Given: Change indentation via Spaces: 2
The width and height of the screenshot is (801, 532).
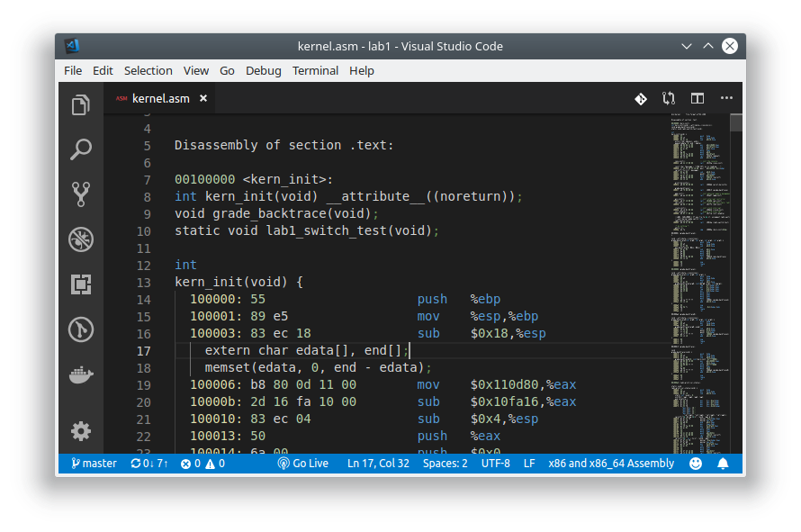Looking at the screenshot, I should click(x=445, y=464).
